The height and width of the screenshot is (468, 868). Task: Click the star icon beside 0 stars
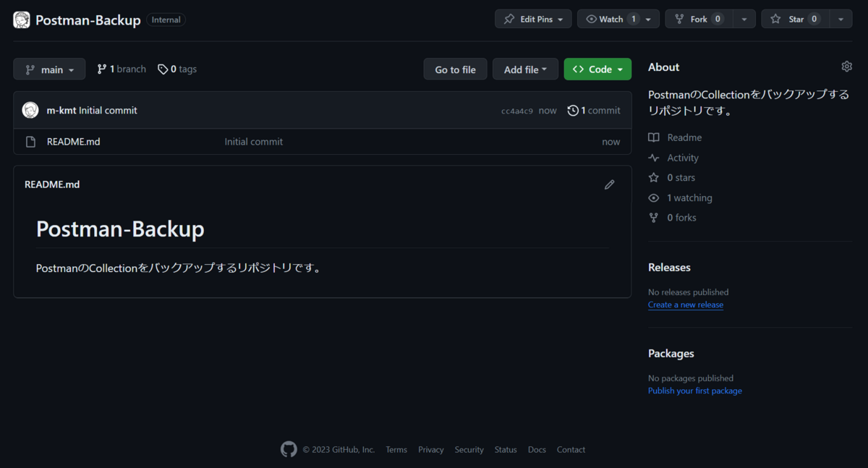[654, 177]
